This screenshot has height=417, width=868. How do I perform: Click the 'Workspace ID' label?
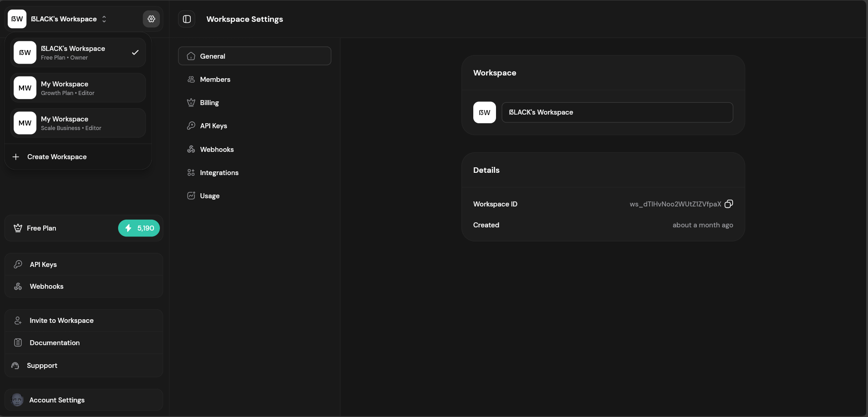click(495, 204)
